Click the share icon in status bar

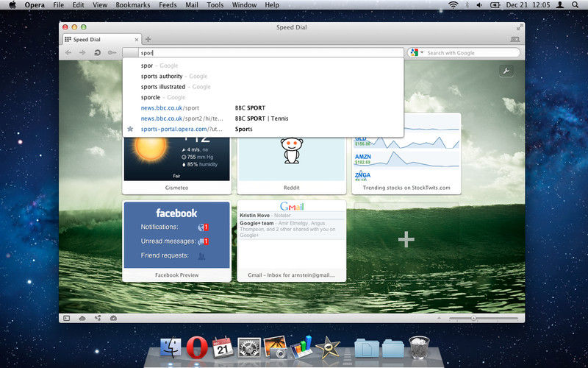click(x=97, y=318)
